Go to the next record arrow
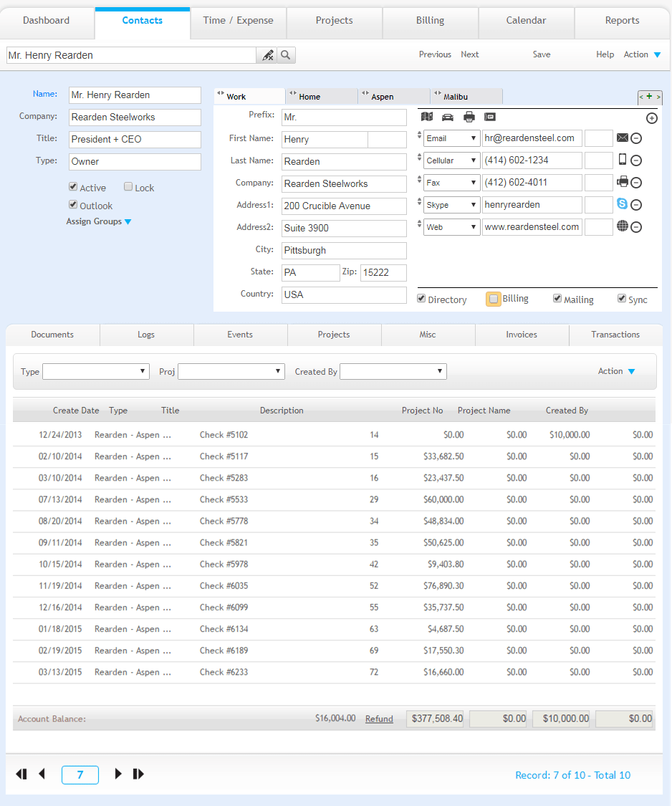672x806 pixels. 118,774
